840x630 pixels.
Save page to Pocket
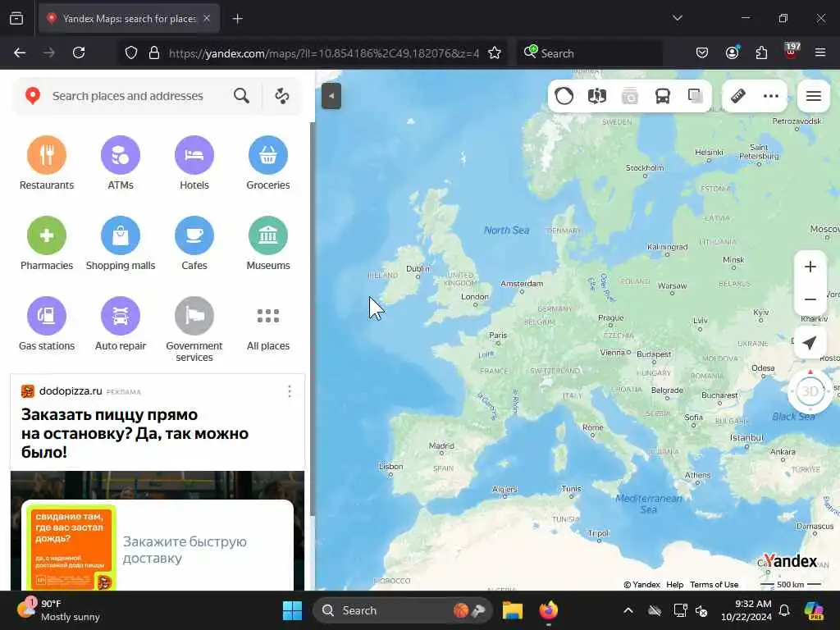pyautogui.click(x=702, y=53)
